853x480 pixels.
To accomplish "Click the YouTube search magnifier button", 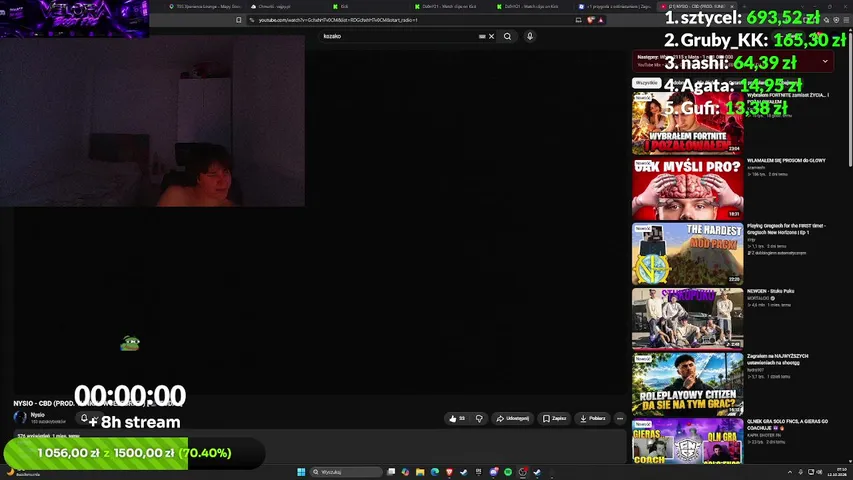I will point(507,36).
